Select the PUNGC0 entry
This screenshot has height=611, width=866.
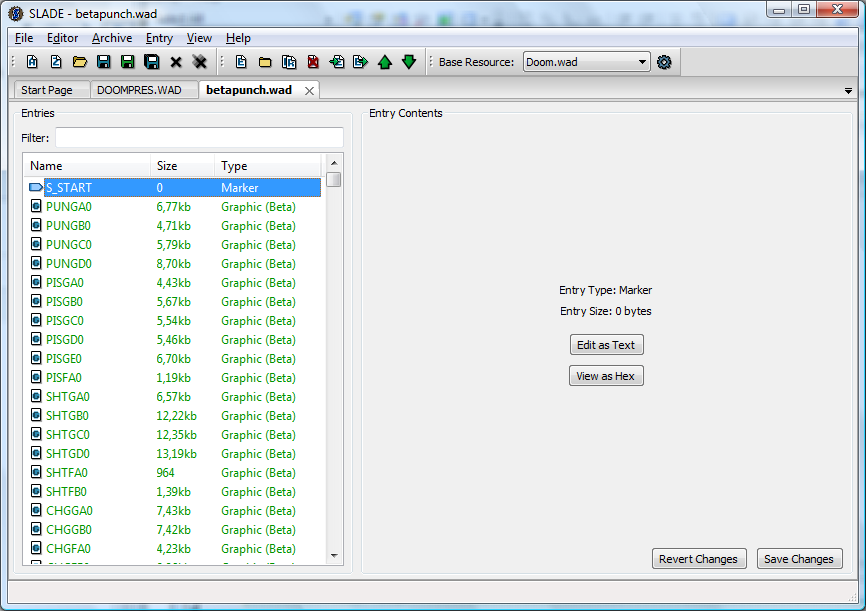point(172,244)
